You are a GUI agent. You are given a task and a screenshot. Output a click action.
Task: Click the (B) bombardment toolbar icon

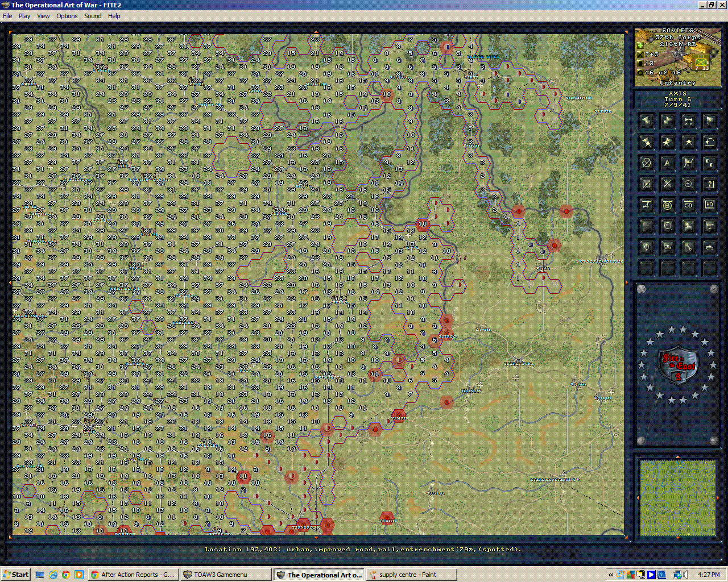pos(668,206)
